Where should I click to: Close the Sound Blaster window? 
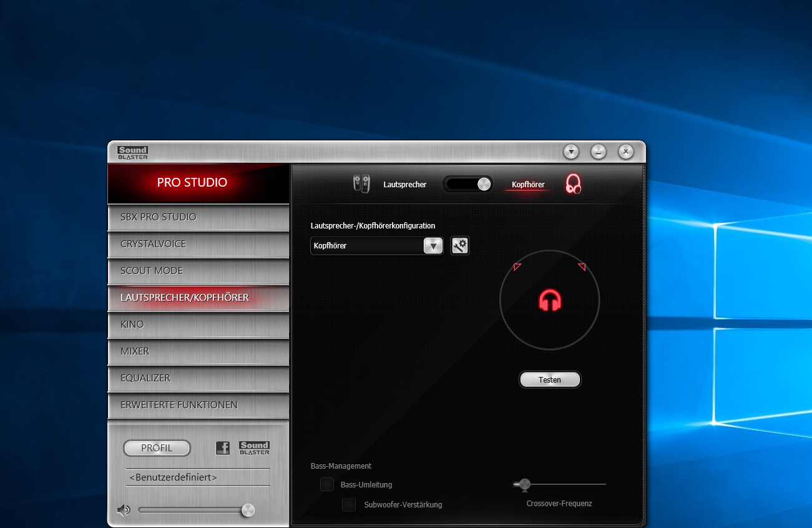click(x=626, y=152)
